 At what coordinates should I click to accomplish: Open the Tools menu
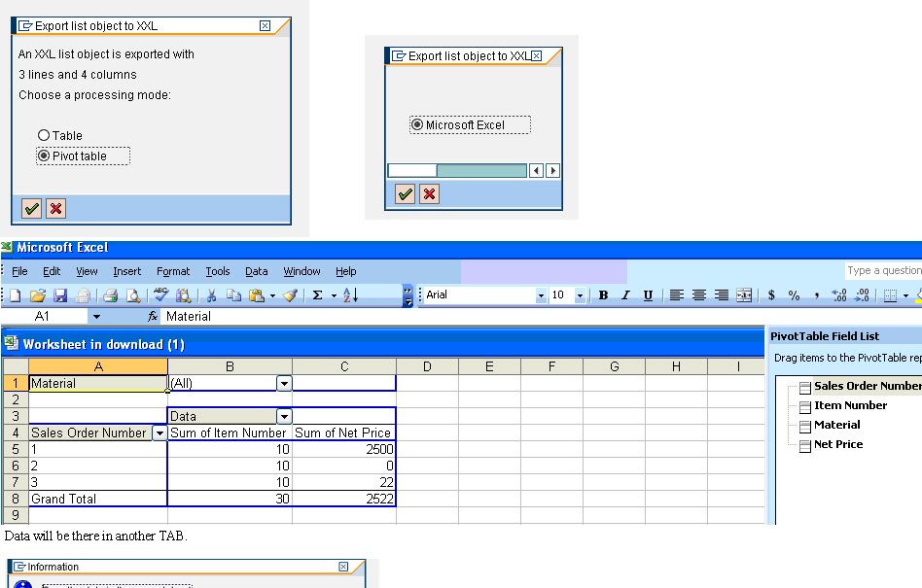217,271
